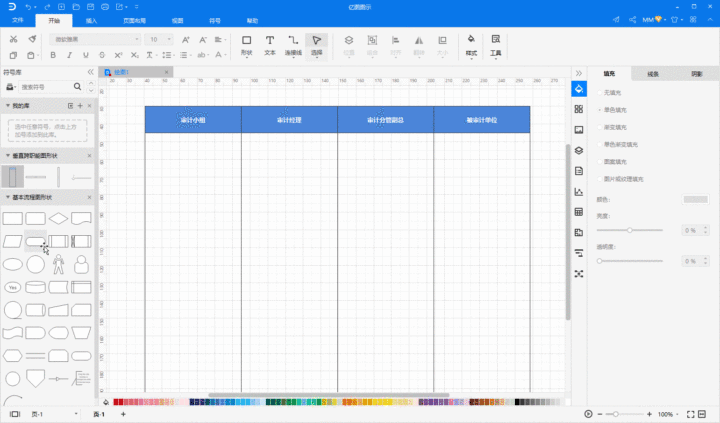Open the layers panel icon in sidebar

[579, 151]
